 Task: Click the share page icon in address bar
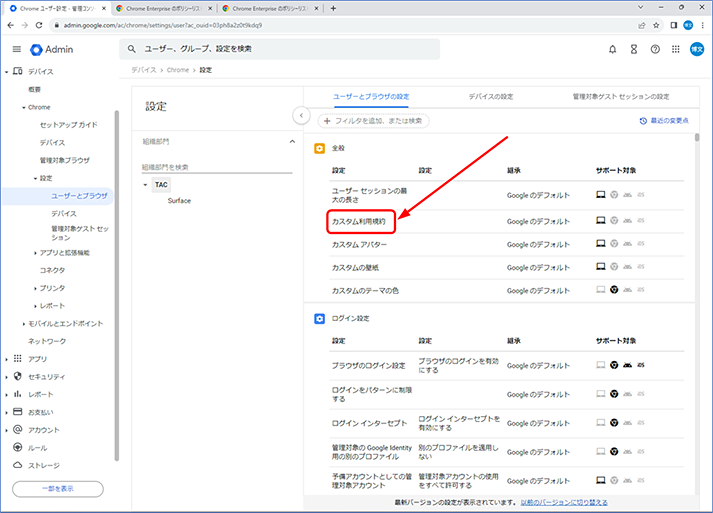642,25
